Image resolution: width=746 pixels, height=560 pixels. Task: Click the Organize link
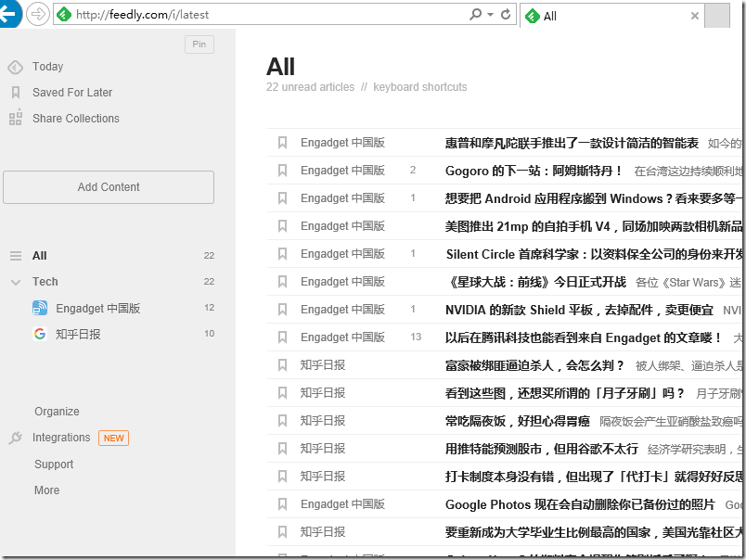[58, 412]
